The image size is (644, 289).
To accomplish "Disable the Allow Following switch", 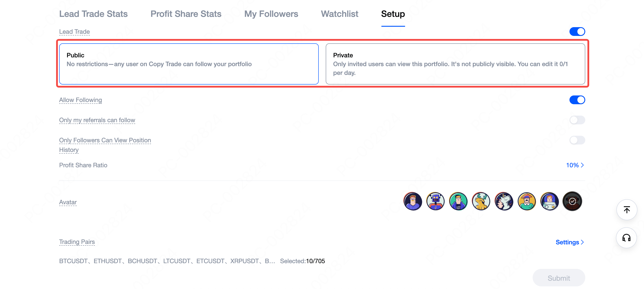I will (x=577, y=100).
